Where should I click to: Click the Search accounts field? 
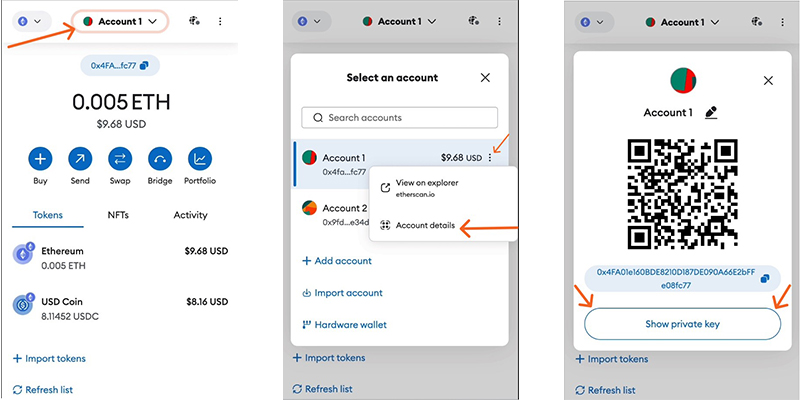point(399,117)
